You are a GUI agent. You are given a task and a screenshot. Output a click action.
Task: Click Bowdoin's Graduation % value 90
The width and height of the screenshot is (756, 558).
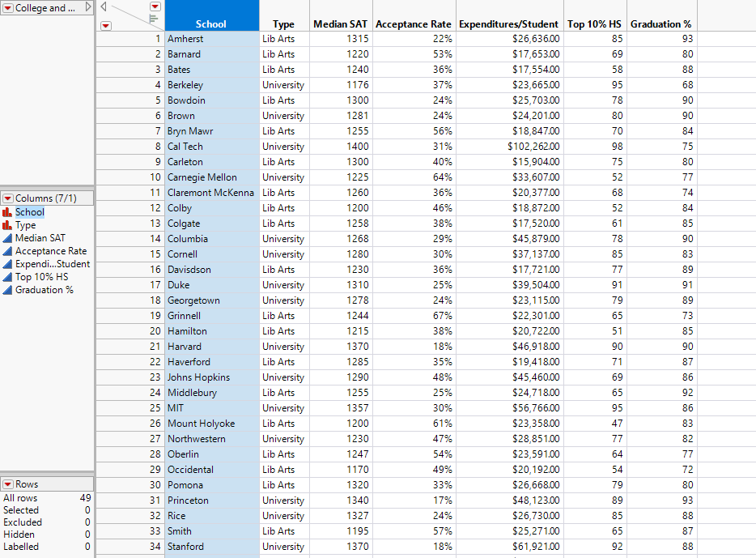click(662, 100)
